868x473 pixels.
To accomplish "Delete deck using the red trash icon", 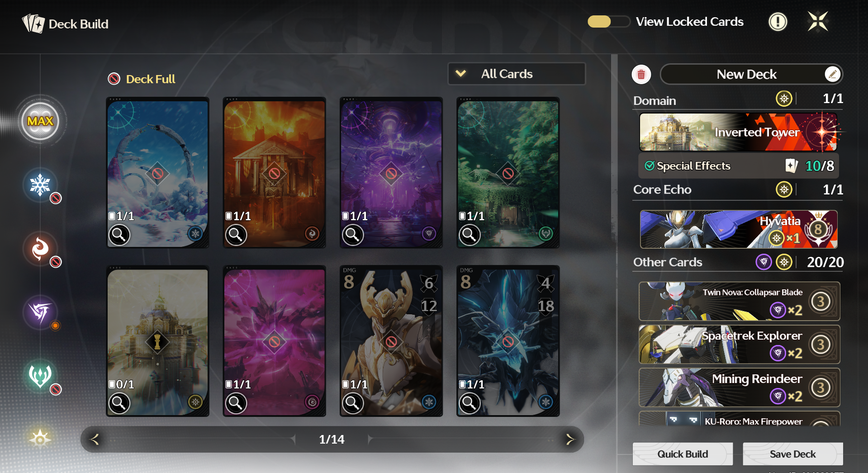I will tap(641, 75).
